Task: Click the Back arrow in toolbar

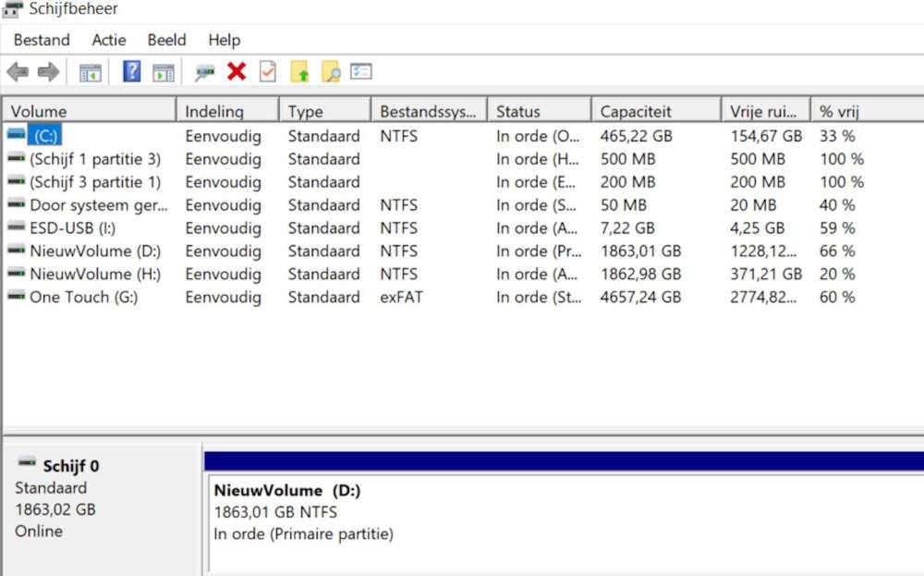Action: tap(18, 72)
